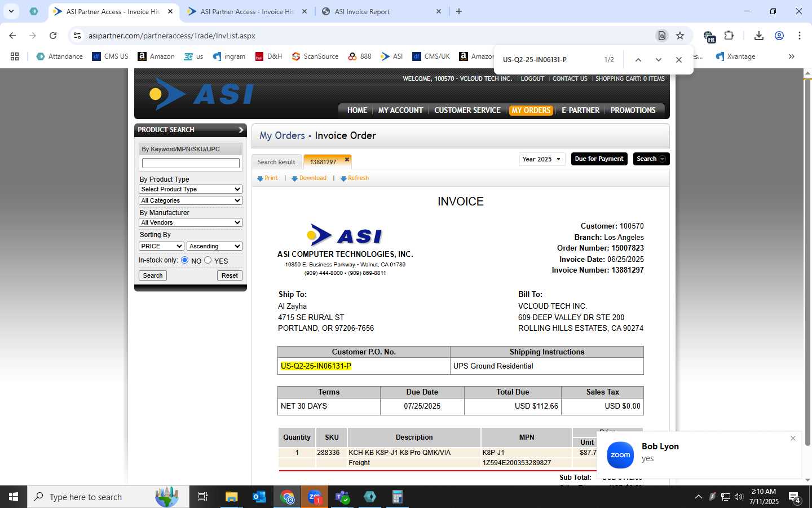
Task: Open the ScanSource bookmark
Action: point(315,56)
